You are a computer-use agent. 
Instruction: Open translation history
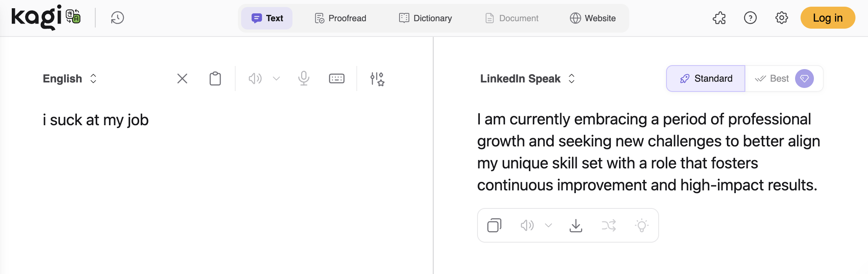tap(116, 18)
